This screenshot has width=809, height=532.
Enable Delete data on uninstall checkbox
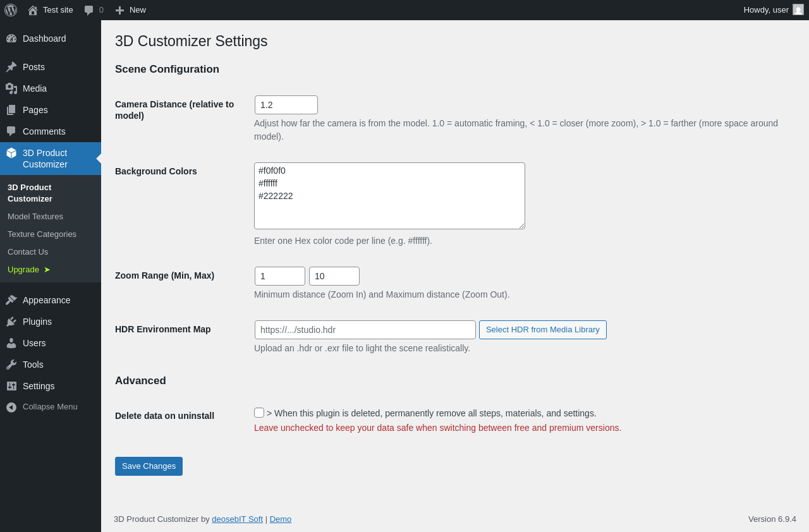point(259,413)
